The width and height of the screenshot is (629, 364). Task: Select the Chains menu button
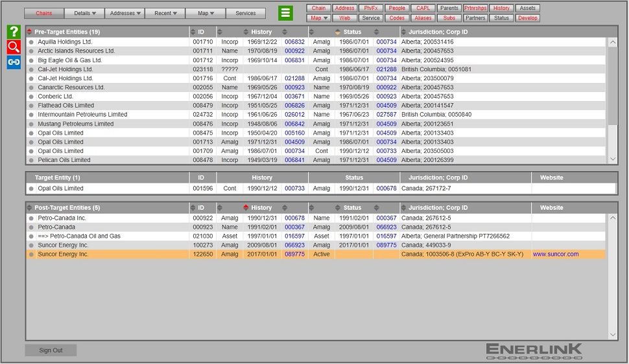[x=44, y=13]
